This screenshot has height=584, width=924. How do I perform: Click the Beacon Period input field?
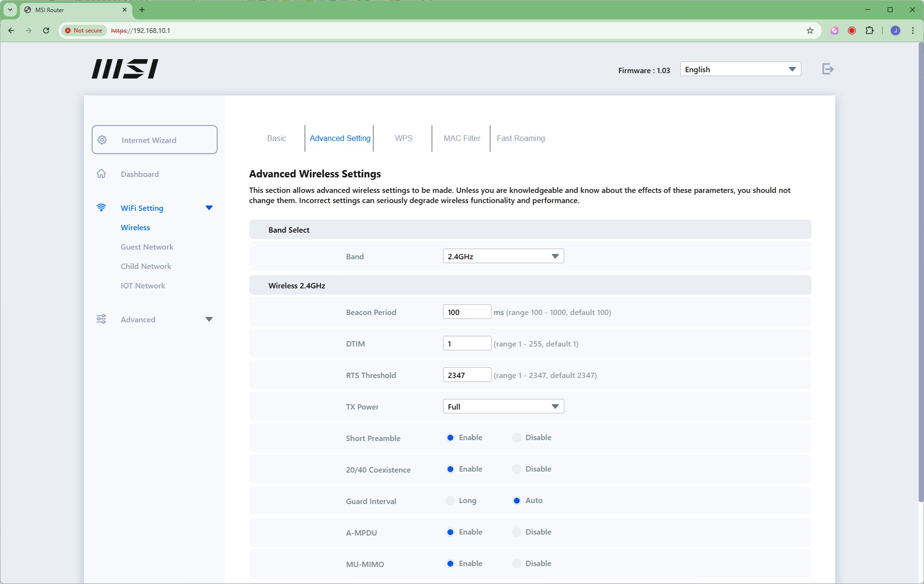coord(467,312)
